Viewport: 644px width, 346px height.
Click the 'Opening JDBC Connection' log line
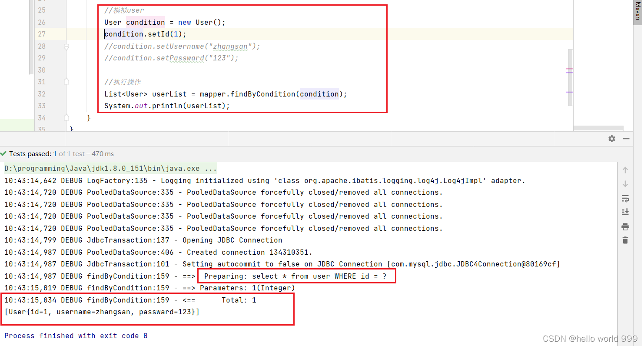(143, 240)
